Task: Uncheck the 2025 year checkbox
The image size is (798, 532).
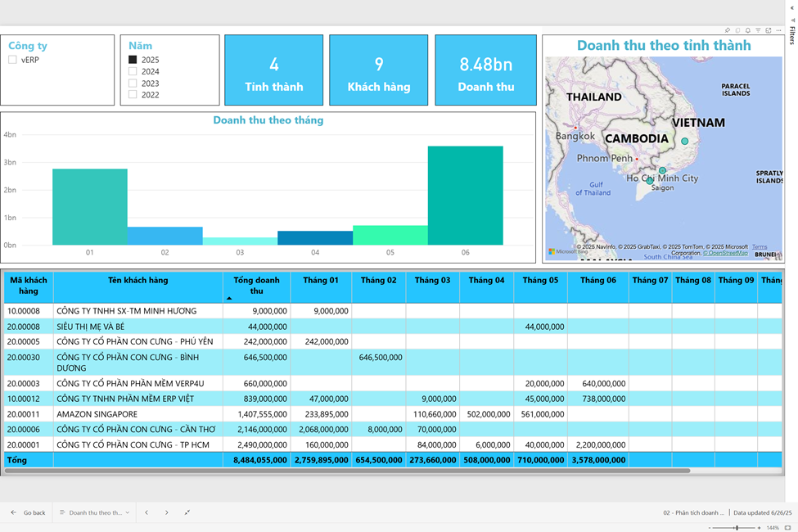Action: (133, 60)
